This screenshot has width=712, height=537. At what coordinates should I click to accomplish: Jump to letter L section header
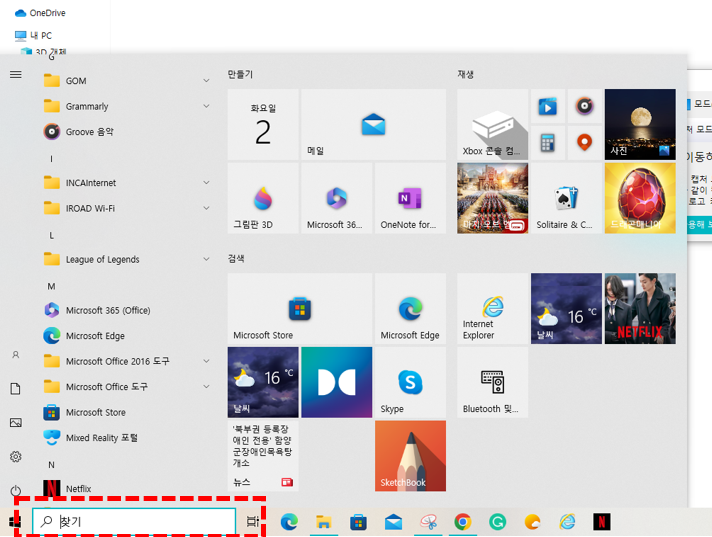click(51, 236)
